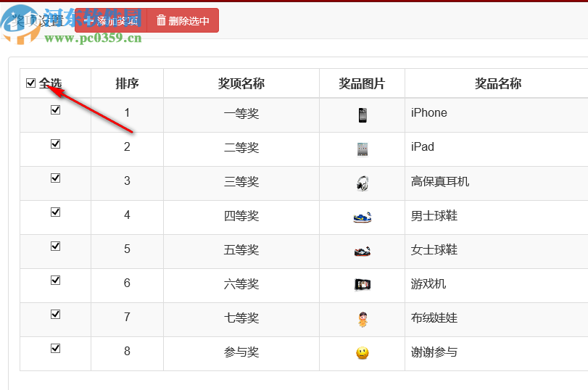Click the trash icon on delete button
The image size is (588, 390).
pos(161,20)
